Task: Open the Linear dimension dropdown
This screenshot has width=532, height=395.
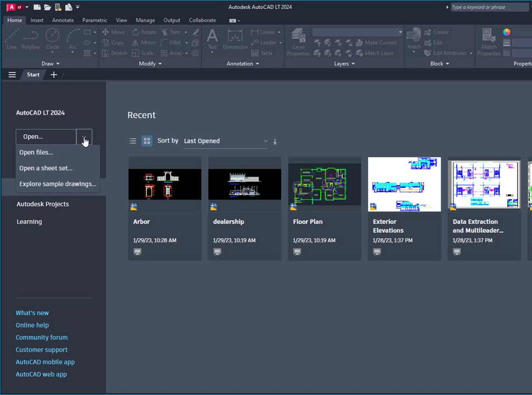Action: tap(279, 32)
